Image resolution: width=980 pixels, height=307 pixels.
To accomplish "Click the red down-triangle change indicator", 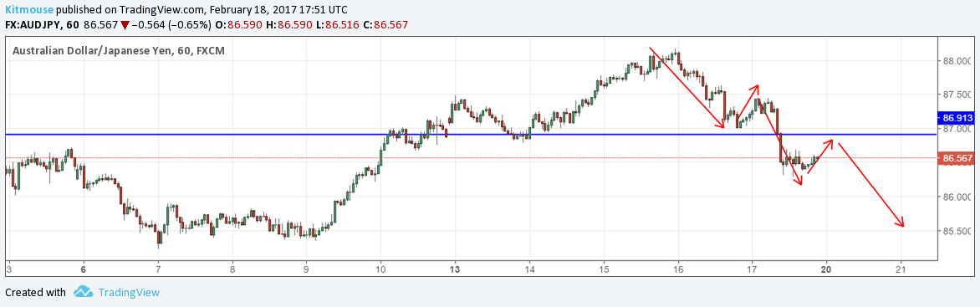I will 125,25.
